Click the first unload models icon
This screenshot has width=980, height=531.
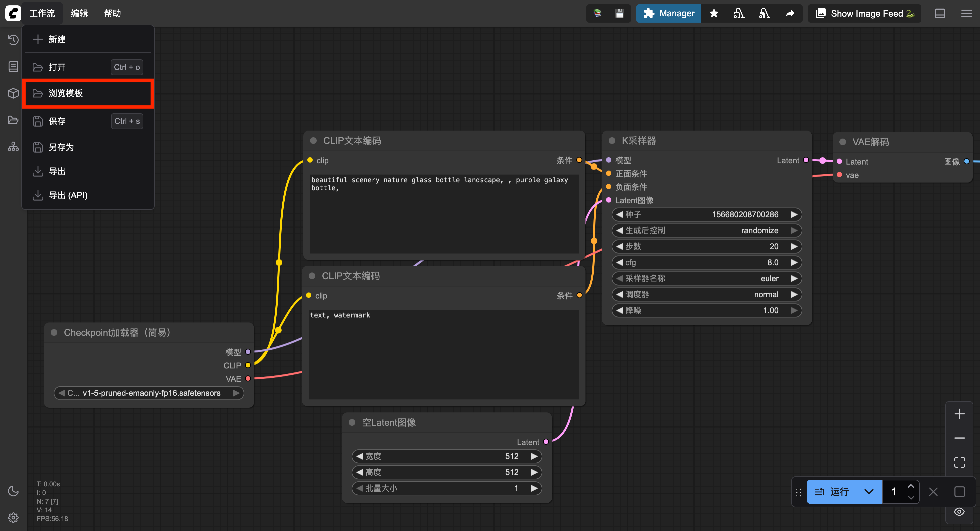coord(739,13)
